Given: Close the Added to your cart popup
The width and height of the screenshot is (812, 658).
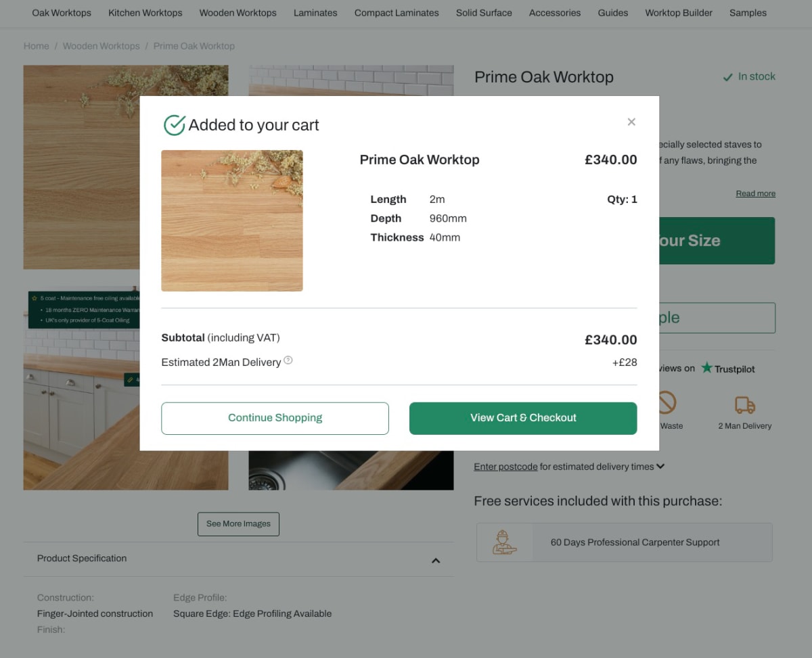Looking at the screenshot, I should point(631,122).
